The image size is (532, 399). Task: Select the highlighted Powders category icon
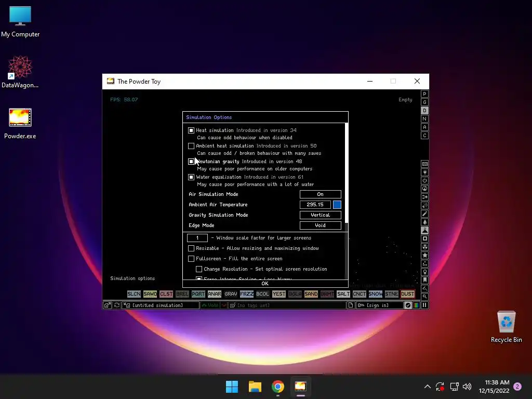(424, 230)
